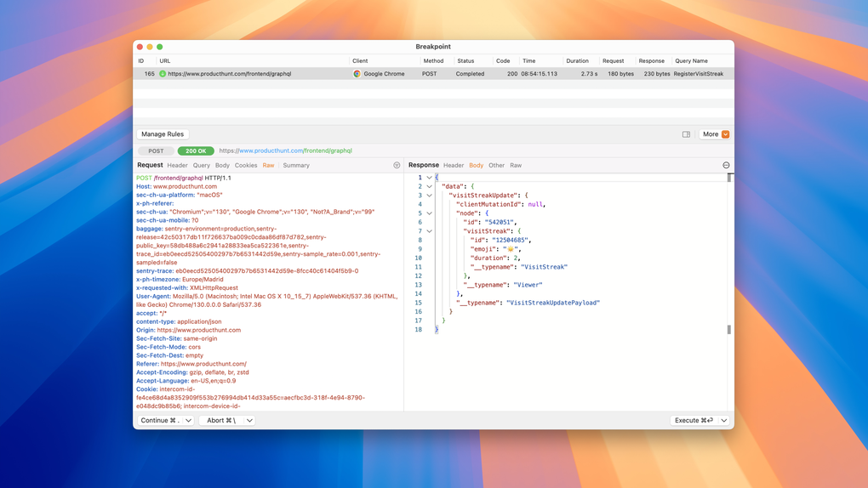This screenshot has height=488, width=868.
Task: Toggle the panel layout icon beside More
Action: 686,134
